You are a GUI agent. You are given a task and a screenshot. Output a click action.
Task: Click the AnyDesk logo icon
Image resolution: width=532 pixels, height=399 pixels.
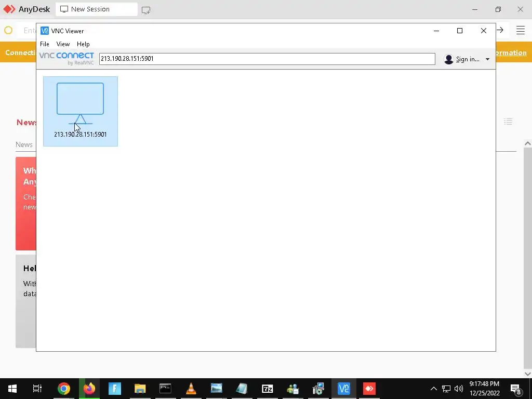9,9
